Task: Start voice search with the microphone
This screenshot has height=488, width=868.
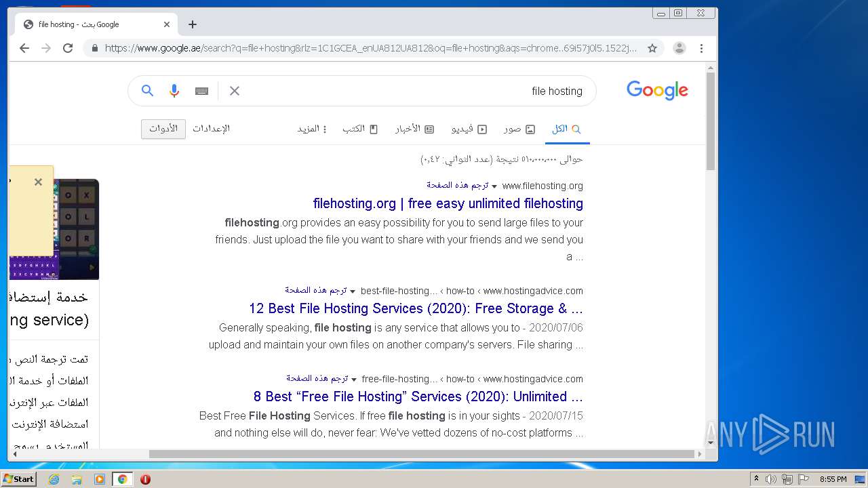Action: tap(174, 91)
